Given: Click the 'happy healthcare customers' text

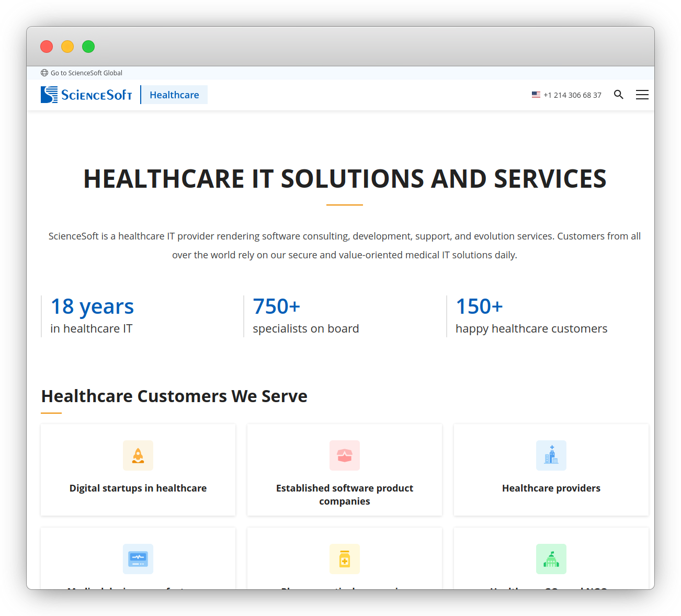Looking at the screenshot, I should pos(531,328).
